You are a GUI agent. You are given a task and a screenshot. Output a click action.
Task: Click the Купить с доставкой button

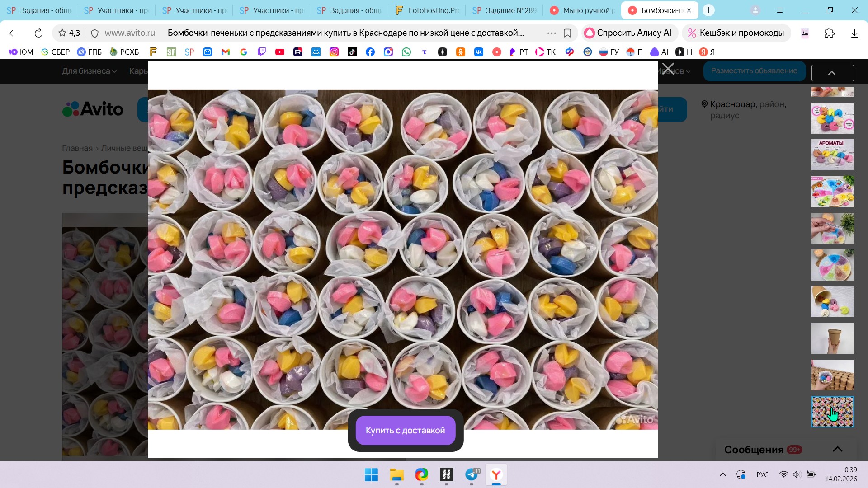405,430
